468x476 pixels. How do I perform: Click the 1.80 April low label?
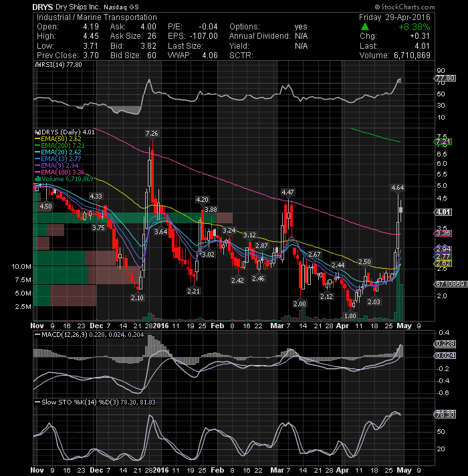tap(350, 316)
